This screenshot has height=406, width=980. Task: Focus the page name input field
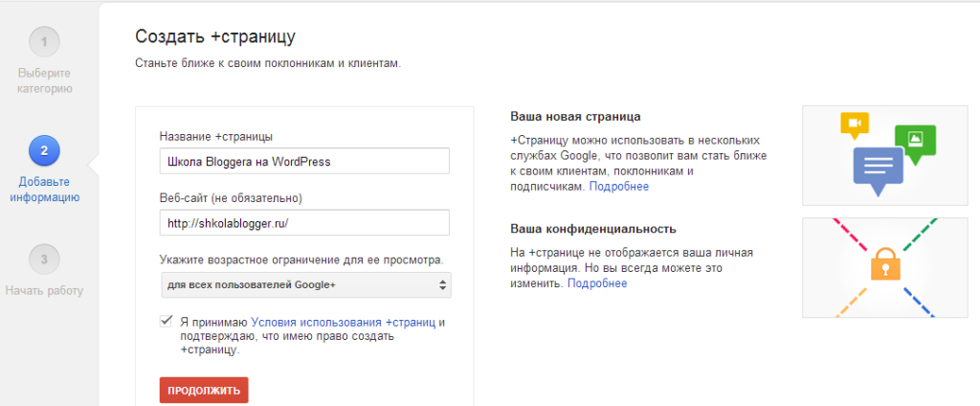[304, 161]
